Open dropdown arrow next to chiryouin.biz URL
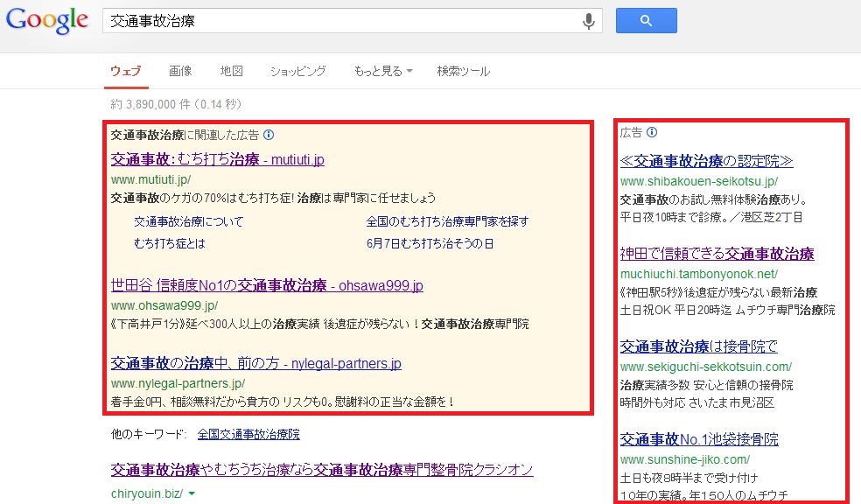The image size is (861, 504). (192, 493)
